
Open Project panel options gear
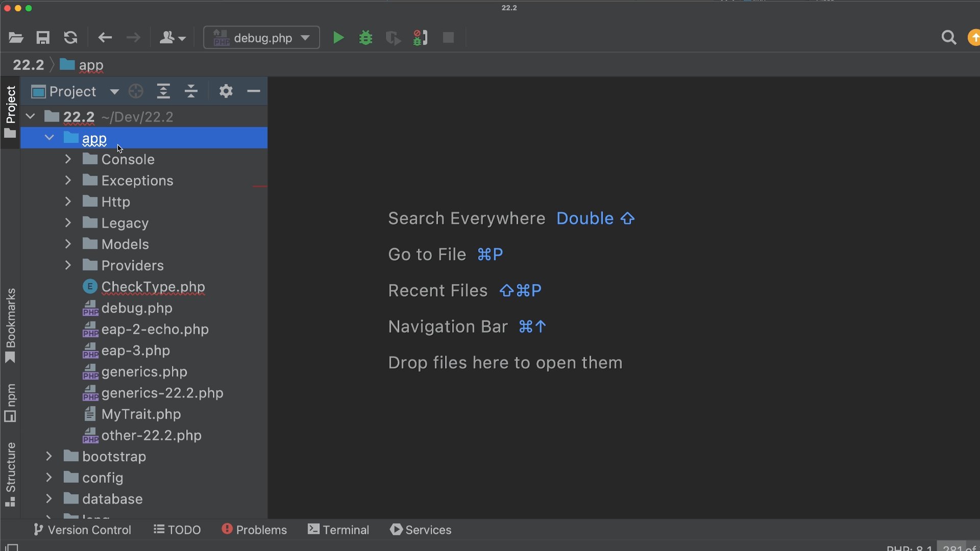pyautogui.click(x=226, y=91)
